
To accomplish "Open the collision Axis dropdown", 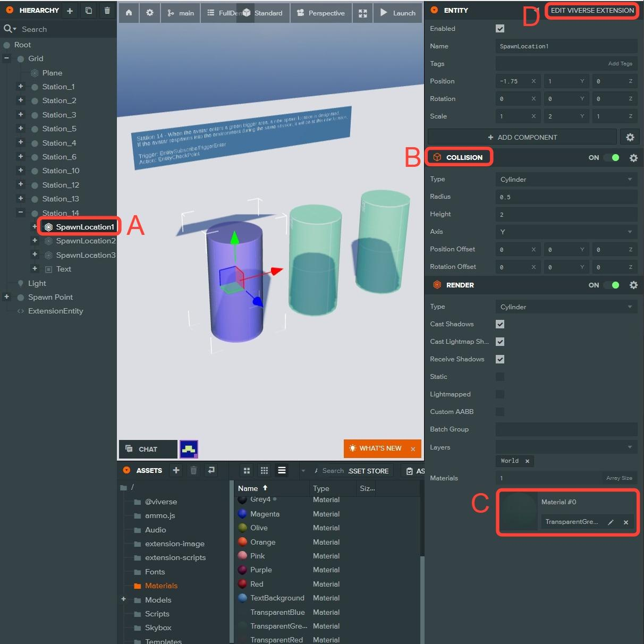I will [x=566, y=232].
